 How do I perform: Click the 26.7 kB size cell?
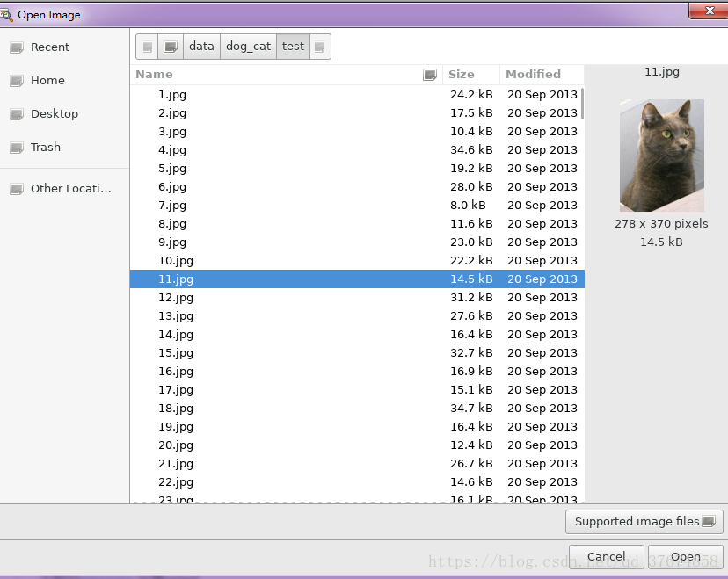471,464
